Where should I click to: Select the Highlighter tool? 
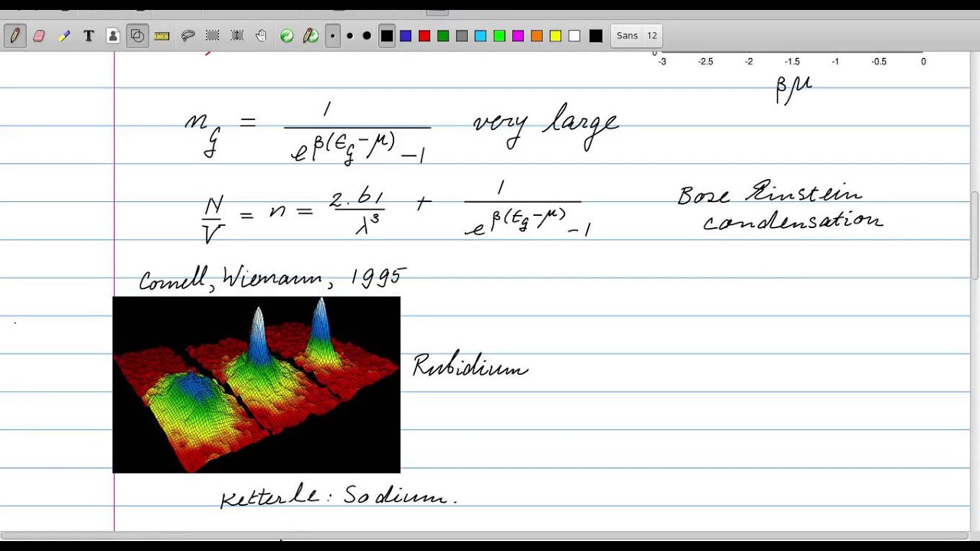(x=64, y=36)
